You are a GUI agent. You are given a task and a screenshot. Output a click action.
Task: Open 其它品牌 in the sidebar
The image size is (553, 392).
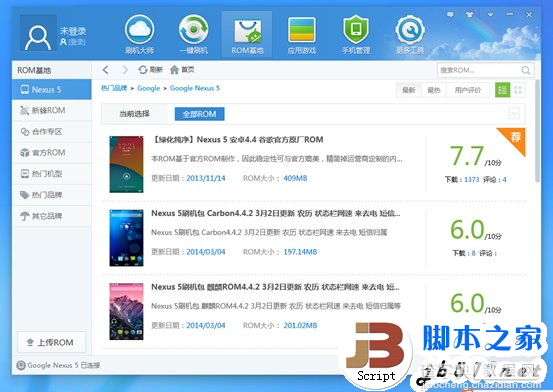pyautogui.click(x=51, y=216)
